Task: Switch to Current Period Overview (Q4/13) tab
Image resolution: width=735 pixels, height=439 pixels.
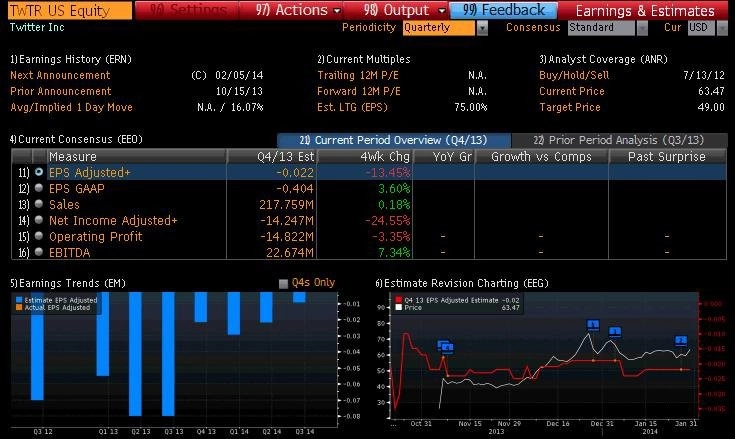Action: pyautogui.click(x=394, y=140)
